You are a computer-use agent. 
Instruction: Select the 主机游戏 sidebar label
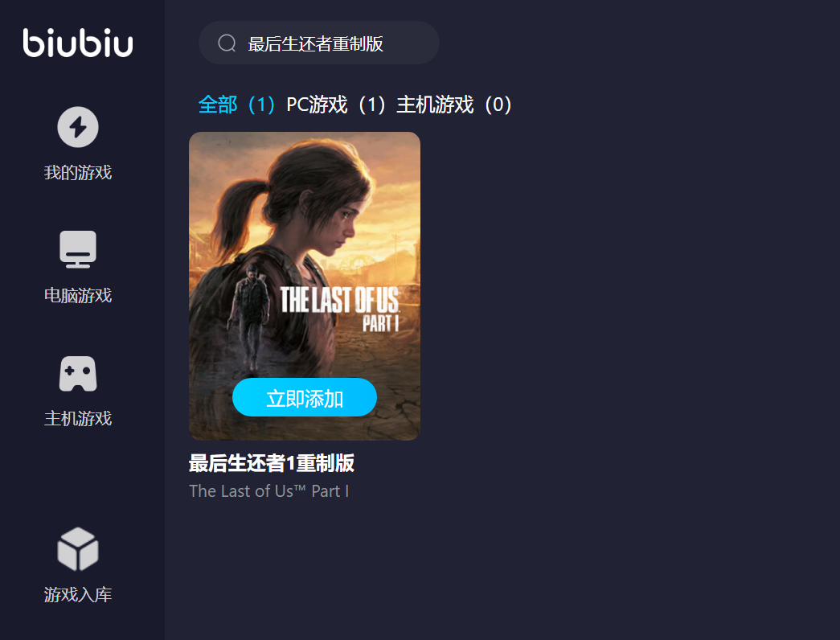coord(78,418)
